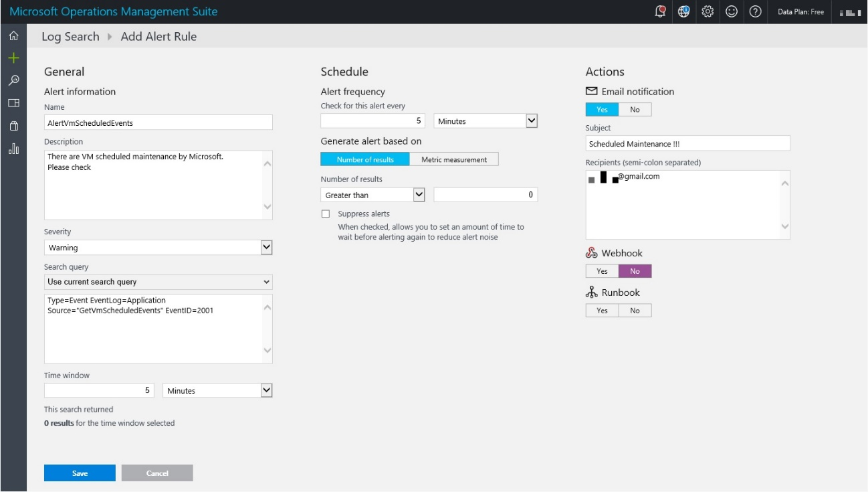Screen dimensions: 868x492
Task: Open the Severity dropdown
Action: click(x=158, y=248)
